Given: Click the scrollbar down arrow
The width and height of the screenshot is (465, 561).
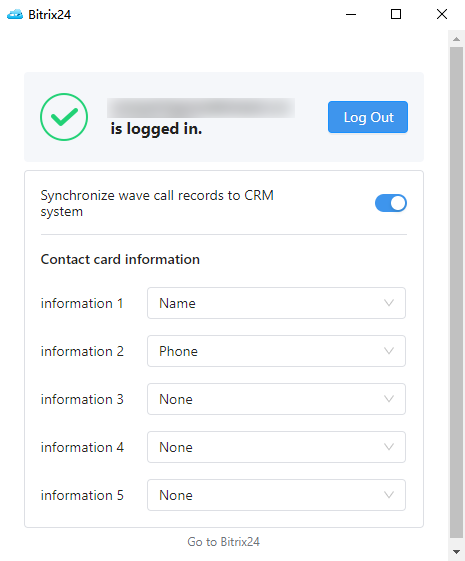Looking at the screenshot, I should pos(456,552).
